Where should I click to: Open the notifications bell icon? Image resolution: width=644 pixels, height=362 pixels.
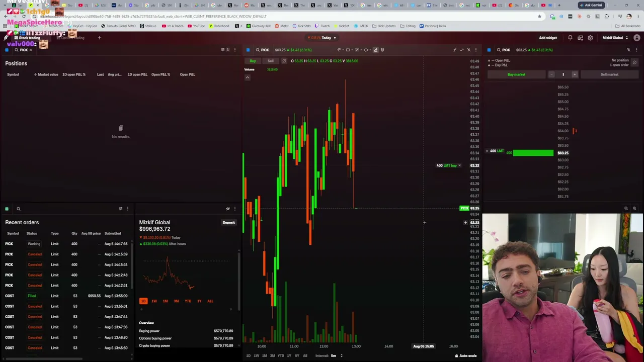tap(570, 38)
